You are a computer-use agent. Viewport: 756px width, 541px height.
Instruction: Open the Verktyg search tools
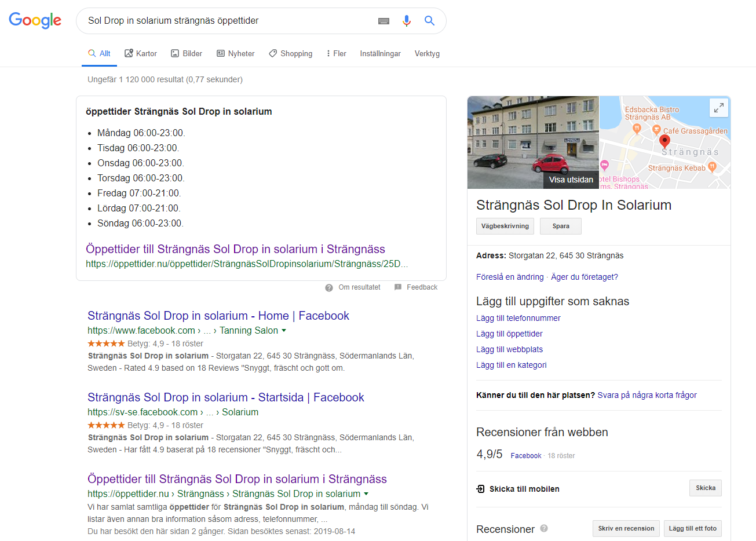(x=427, y=53)
